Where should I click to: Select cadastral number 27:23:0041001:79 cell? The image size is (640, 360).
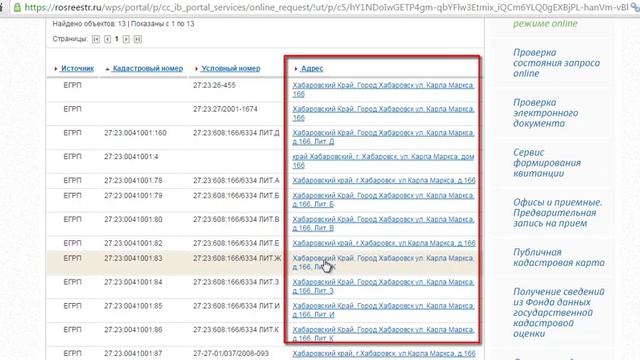click(133, 196)
